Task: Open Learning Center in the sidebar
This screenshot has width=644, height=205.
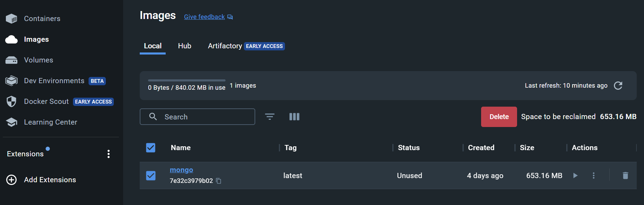Action: click(x=50, y=122)
